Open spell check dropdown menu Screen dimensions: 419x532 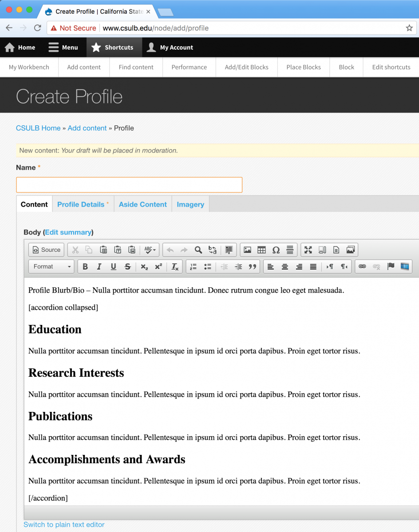tap(150, 250)
